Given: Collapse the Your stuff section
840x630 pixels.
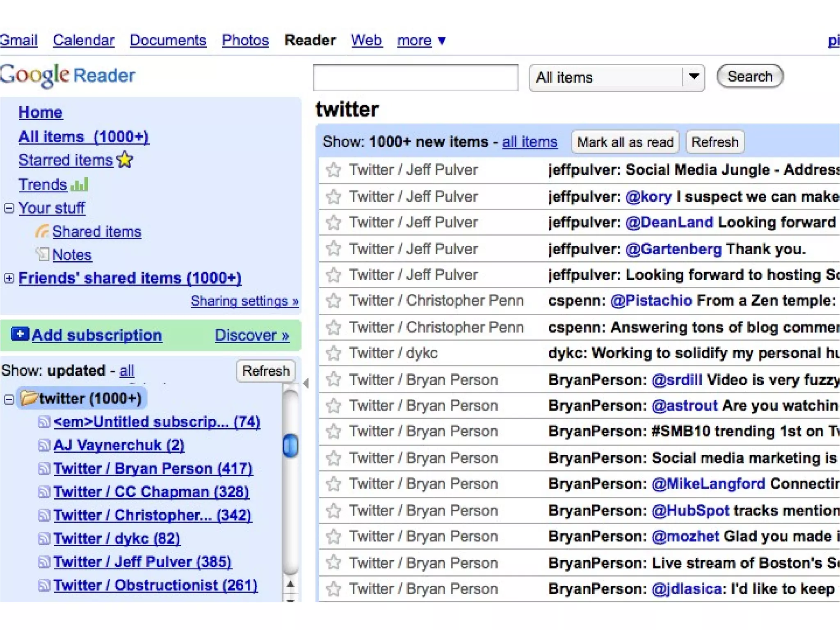Looking at the screenshot, I should point(9,208).
